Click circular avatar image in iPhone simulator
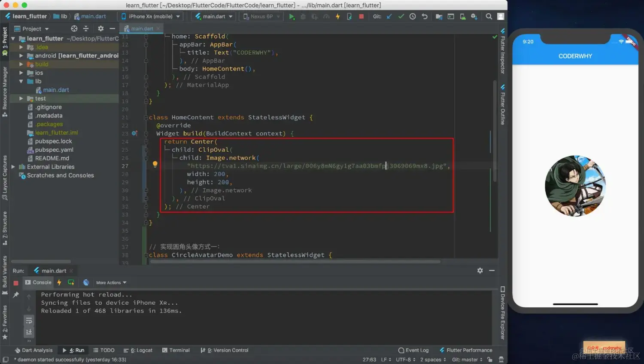Viewport: 644px width, 364px height. [575, 186]
